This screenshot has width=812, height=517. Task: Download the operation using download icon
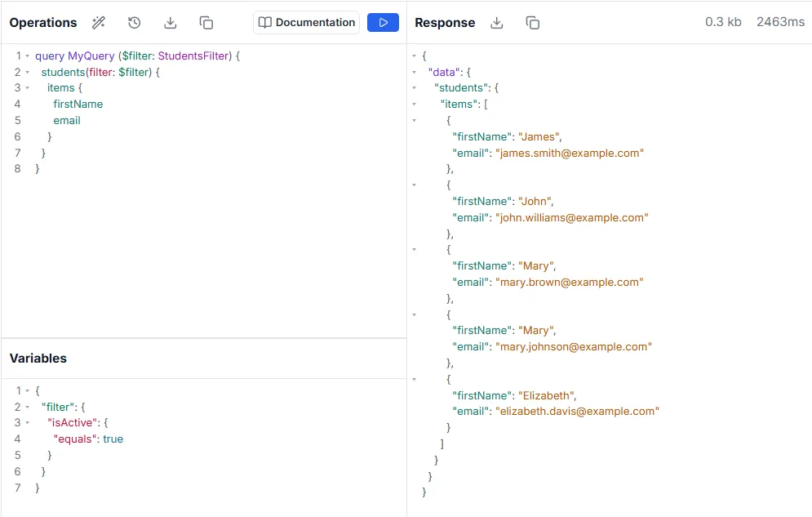171,23
